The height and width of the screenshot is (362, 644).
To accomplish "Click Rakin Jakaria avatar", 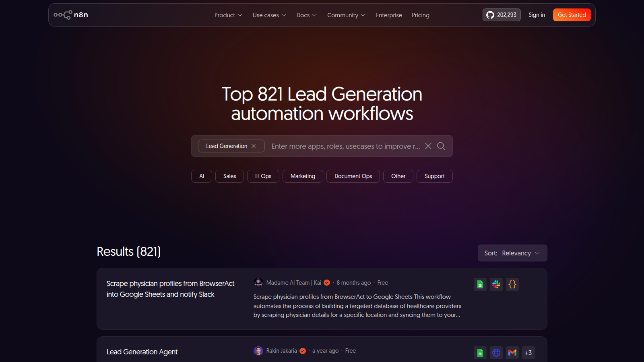I will click(258, 351).
